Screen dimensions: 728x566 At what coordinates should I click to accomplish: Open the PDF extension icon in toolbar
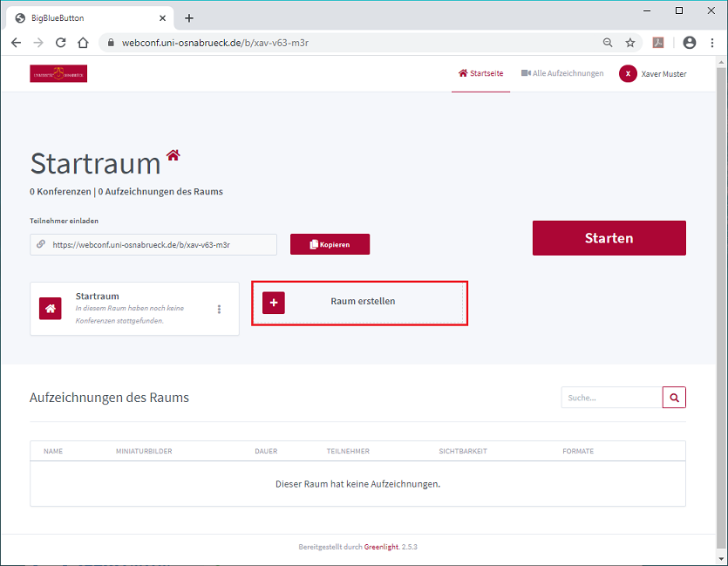tap(658, 43)
